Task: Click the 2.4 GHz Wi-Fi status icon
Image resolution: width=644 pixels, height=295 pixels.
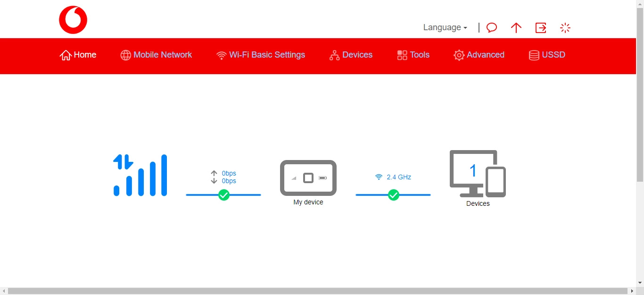Action: pos(379,177)
